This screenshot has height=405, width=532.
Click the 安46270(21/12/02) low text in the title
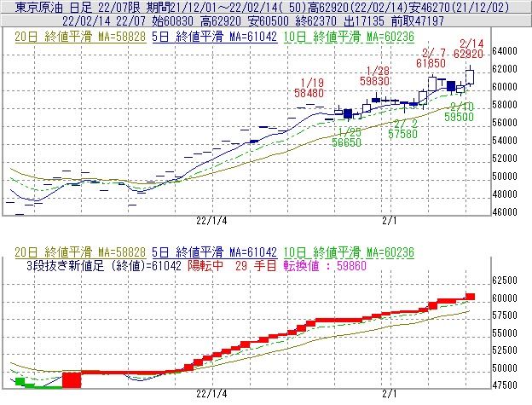coord(459,7)
